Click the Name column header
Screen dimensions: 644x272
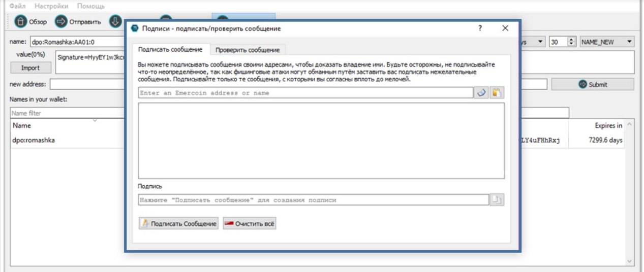pyautogui.click(x=22, y=125)
